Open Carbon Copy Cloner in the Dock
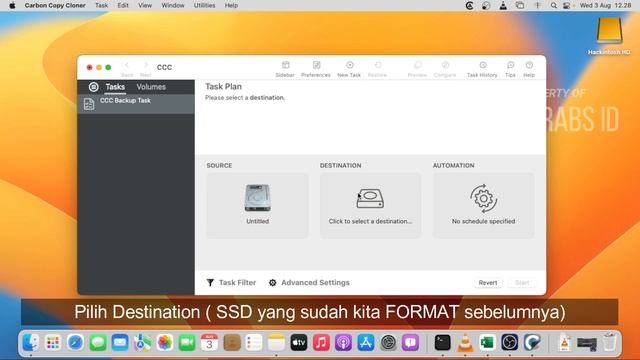Viewport: 640px width, 360px height. coord(532,342)
